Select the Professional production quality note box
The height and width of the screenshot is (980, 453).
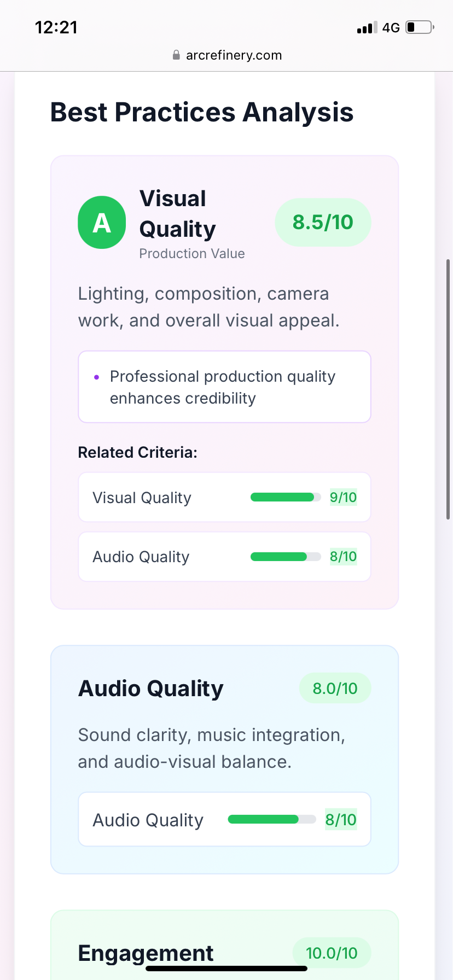pyautogui.click(x=224, y=387)
